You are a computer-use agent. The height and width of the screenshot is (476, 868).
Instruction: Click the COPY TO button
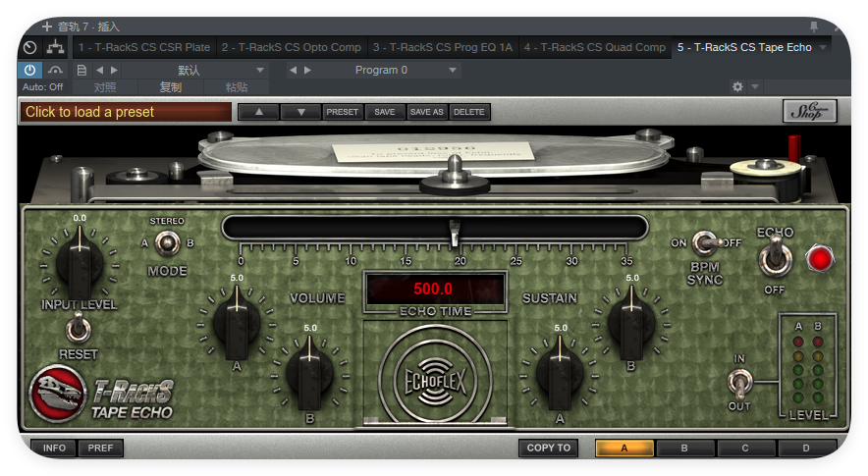pos(549,448)
